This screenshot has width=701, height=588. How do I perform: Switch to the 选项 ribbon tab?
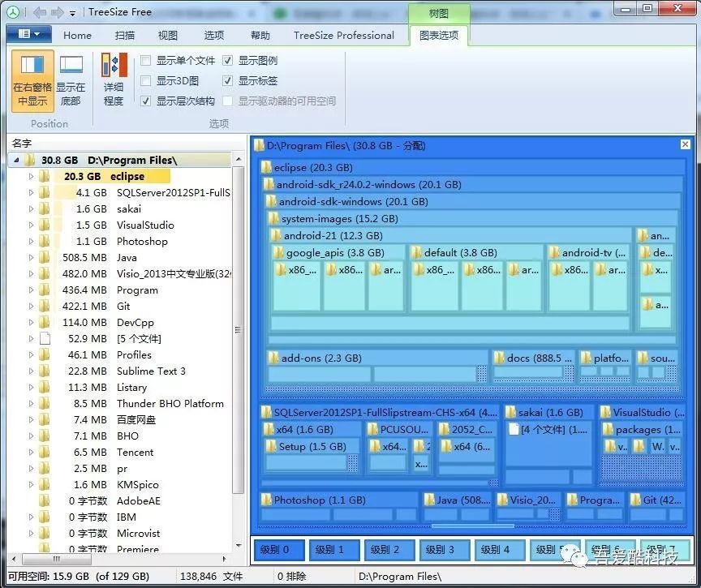click(213, 36)
